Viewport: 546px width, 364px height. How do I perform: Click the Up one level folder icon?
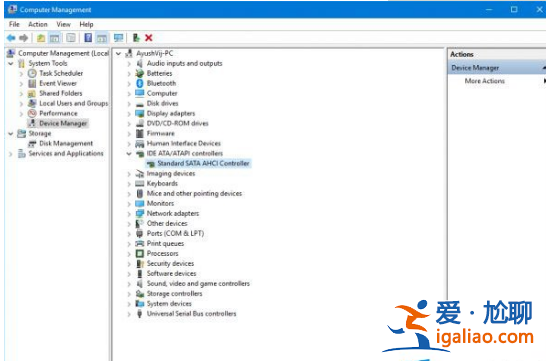[41, 38]
